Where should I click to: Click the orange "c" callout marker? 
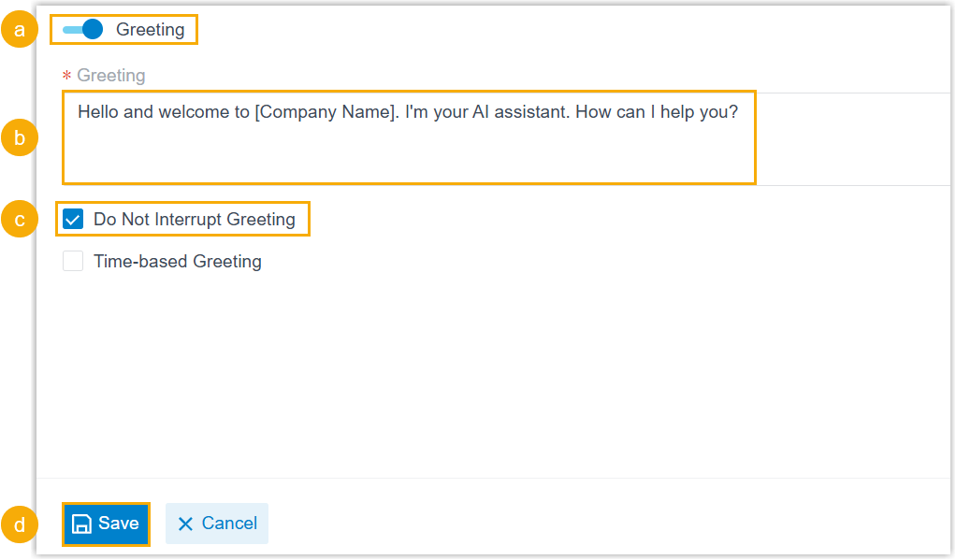[x=19, y=220]
